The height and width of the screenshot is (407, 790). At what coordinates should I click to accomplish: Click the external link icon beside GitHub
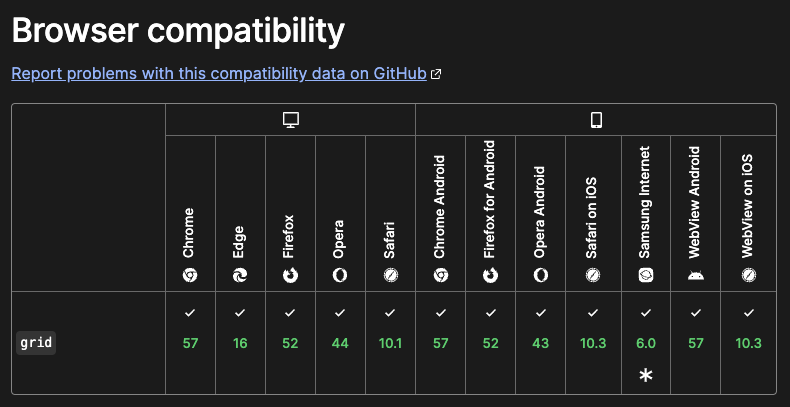pos(436,75)
